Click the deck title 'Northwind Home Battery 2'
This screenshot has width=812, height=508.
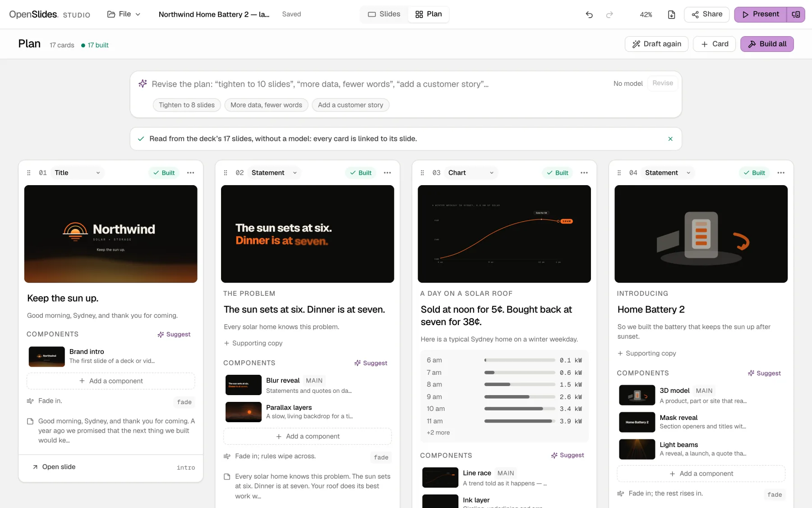tap(214, 14)
